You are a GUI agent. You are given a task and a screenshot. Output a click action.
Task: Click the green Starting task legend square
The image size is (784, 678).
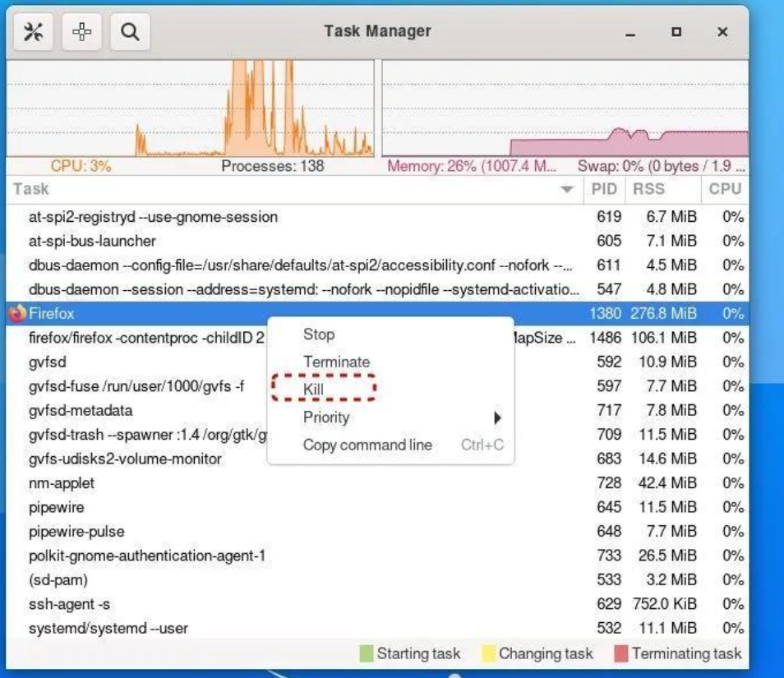(367, 654)
